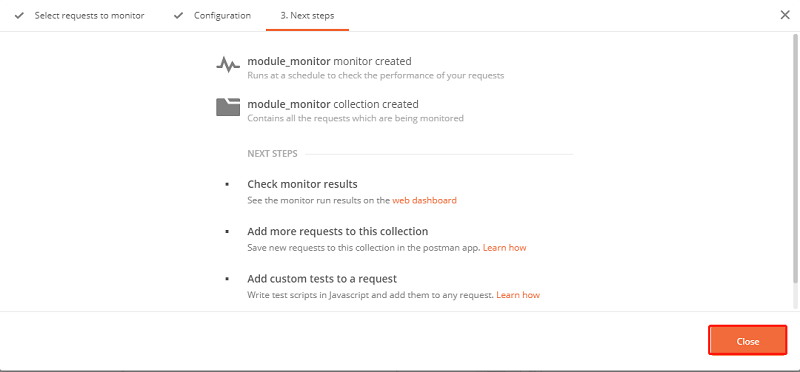
Task: Click checkmark icon next to Configuration
Action: point(178,16)
